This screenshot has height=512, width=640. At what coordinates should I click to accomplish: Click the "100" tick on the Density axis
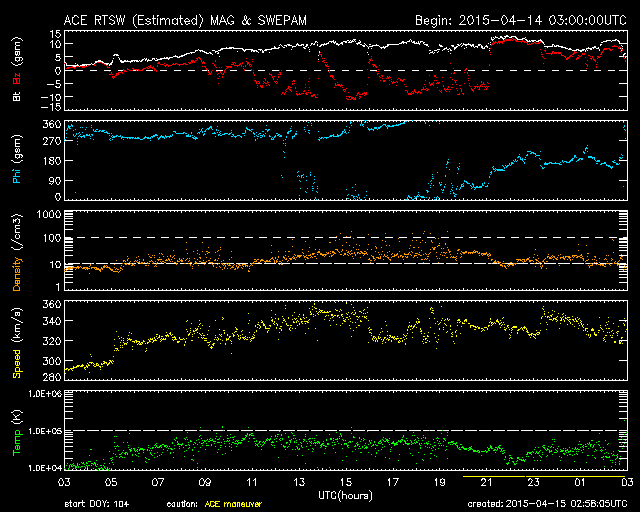pos(52,238)
